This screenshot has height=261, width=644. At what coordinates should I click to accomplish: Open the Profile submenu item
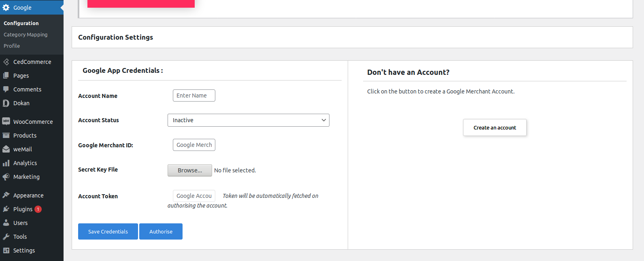12,46
